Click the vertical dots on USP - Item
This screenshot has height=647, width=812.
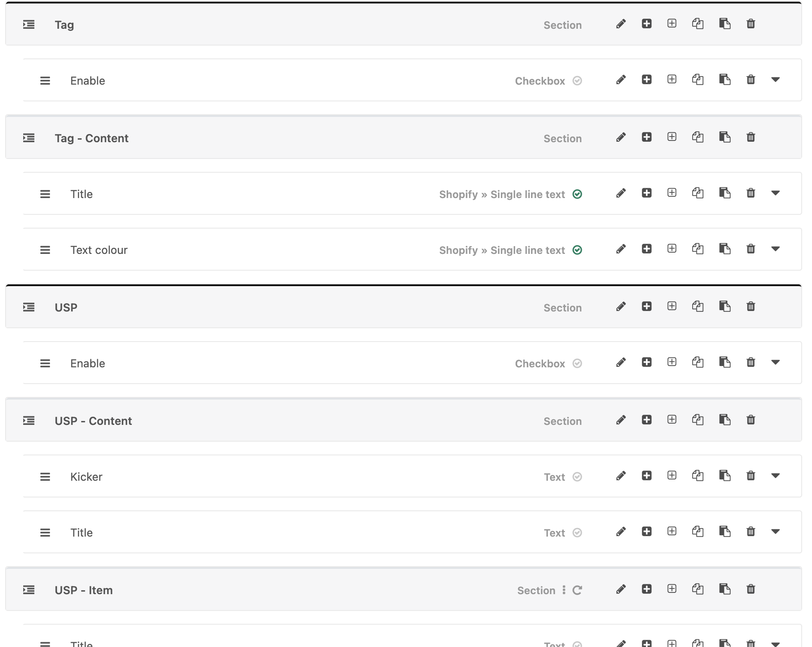(564, 590)
